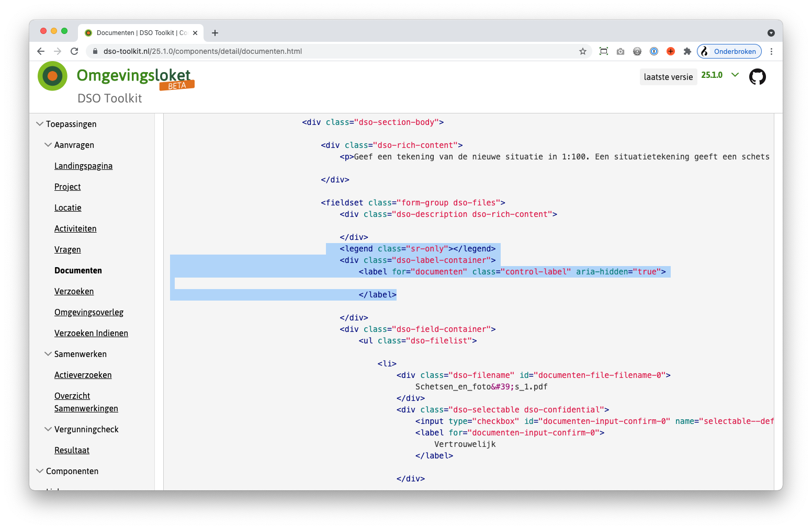Click the Omgevingsloket round logo icon

52,76
